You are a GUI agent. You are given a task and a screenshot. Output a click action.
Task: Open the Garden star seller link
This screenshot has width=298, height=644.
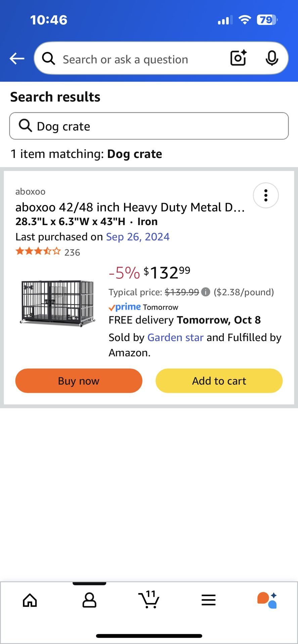(175, 337)
